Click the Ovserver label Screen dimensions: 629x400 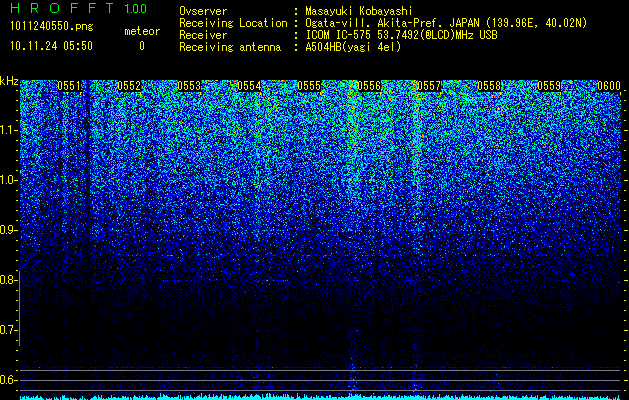pyautogui.click(x=203, y=11)
